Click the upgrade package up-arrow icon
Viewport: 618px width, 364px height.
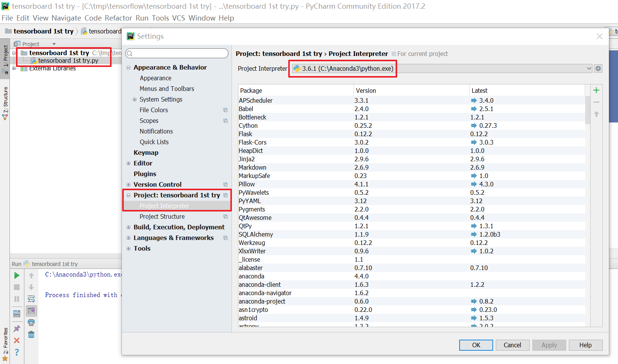(596, 114)
